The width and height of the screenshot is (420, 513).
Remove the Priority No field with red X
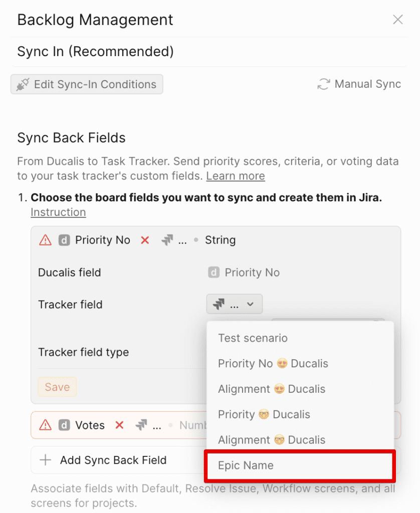145,240
